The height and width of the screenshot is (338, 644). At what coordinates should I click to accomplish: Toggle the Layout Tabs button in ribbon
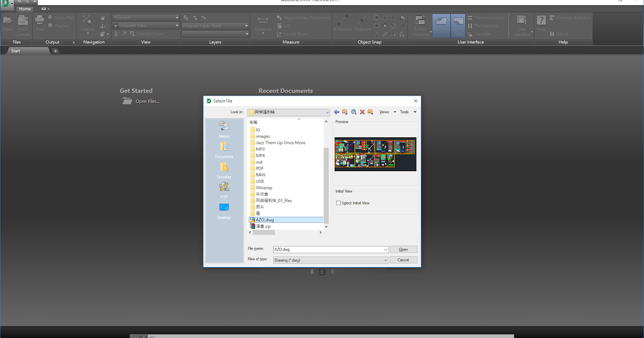pyautogui.click(x=458, y=25)
